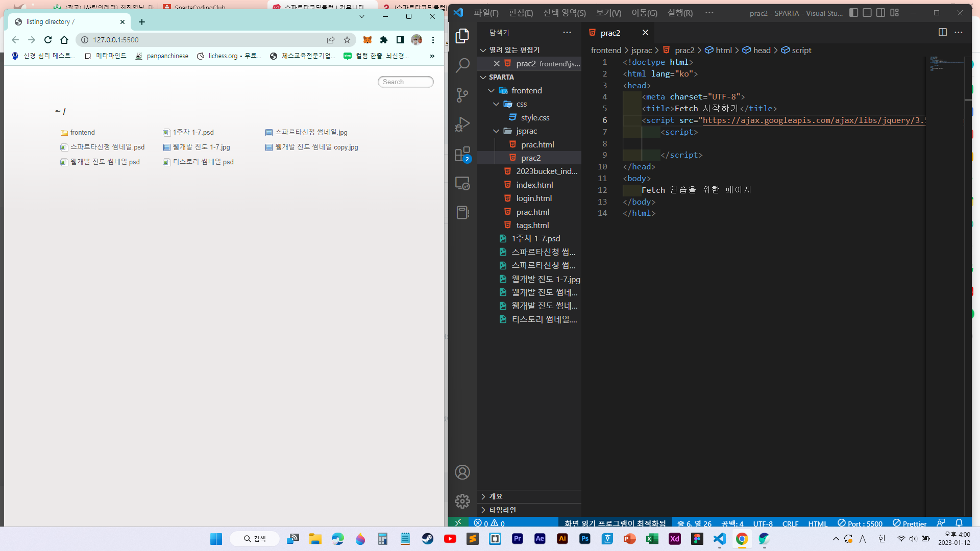This screenshot has height=551, width=980.
Task: Open the MetaMask fox extension icon
Action: point(367,40)
